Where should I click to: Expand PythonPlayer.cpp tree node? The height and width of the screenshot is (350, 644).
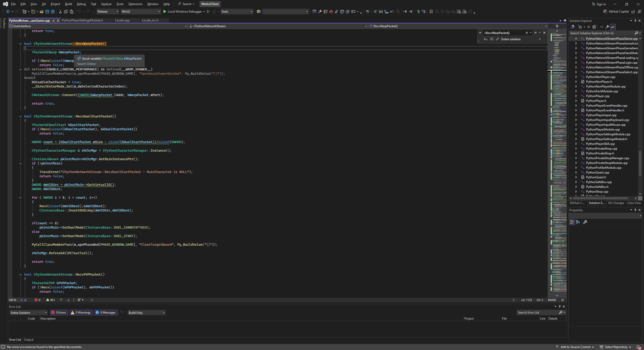[576, 96]
